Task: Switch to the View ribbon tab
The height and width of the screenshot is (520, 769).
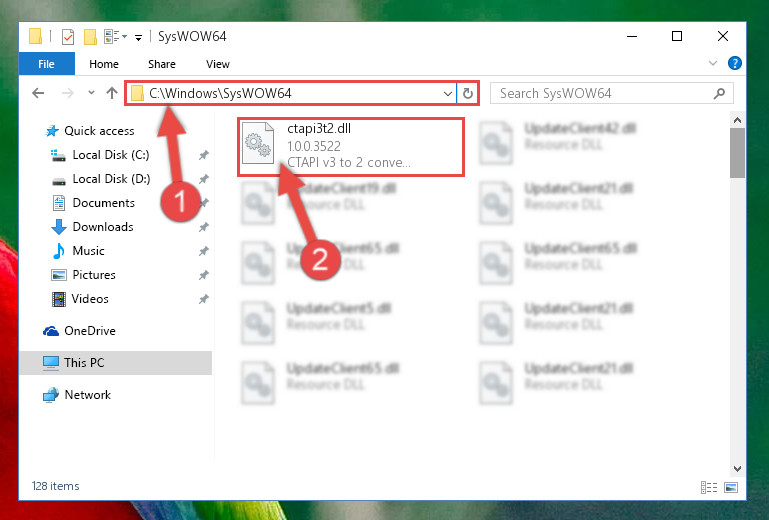Action: click(x=218, y=64)
